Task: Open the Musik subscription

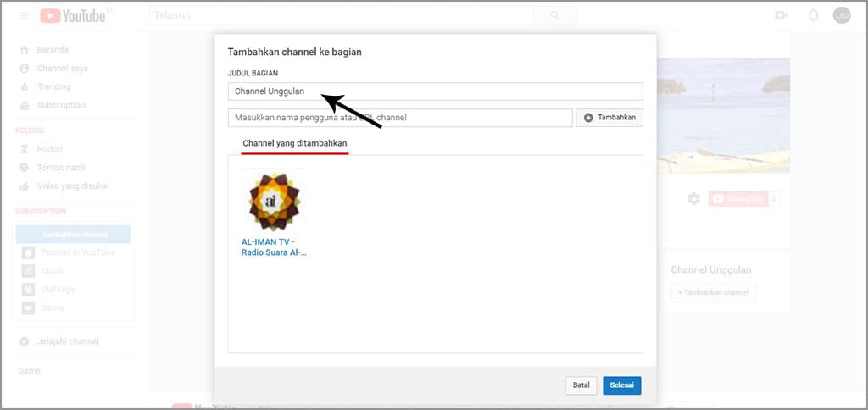Action: click(53, 271)
